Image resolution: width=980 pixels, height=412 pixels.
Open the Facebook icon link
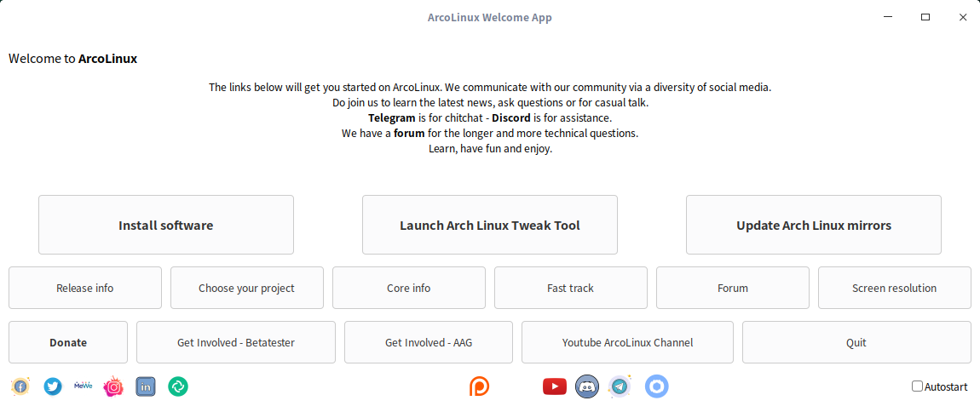[20, 386]
